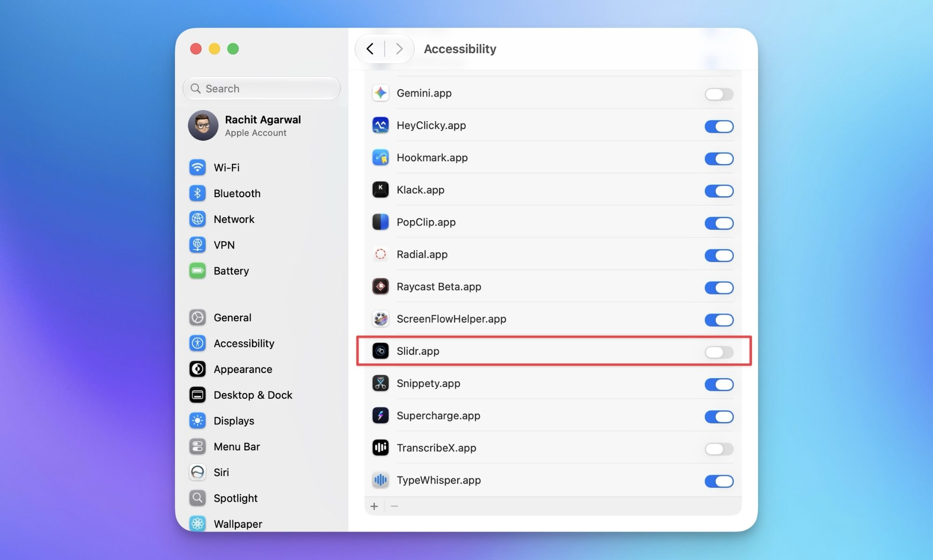This screenshot has width=933, height=560.
Task: Click the Desktop & Dock icon
Action: pyautogui.click(x=197, y=395)
